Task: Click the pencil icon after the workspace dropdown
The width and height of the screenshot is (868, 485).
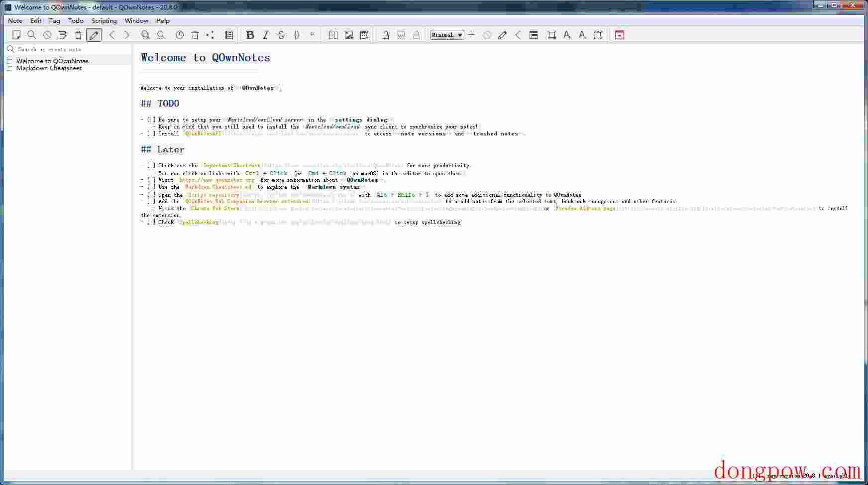Action: click(503, 35)
